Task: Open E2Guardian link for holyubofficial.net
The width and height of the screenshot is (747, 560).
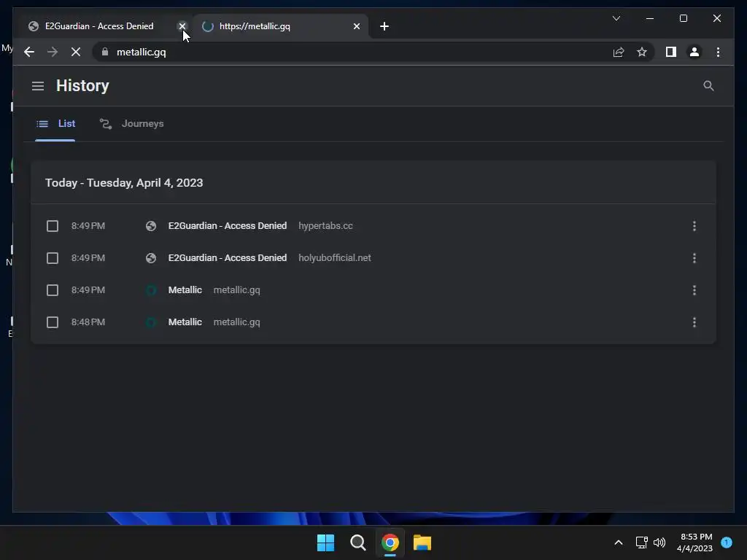Action: coord(228,258)
